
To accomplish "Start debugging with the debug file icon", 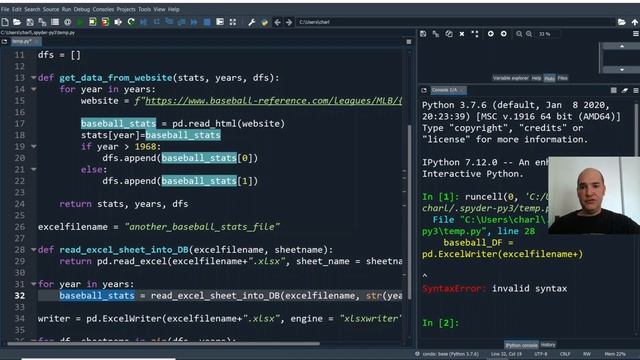I will tap(143, 22).
